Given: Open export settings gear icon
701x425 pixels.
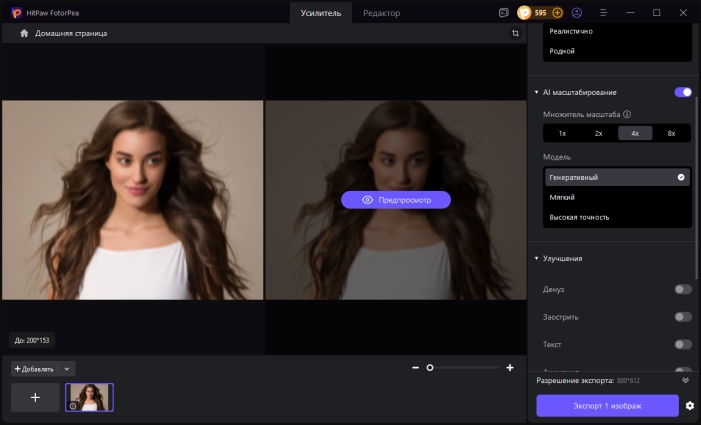Looking at the screenshot, I should point(690,405).
